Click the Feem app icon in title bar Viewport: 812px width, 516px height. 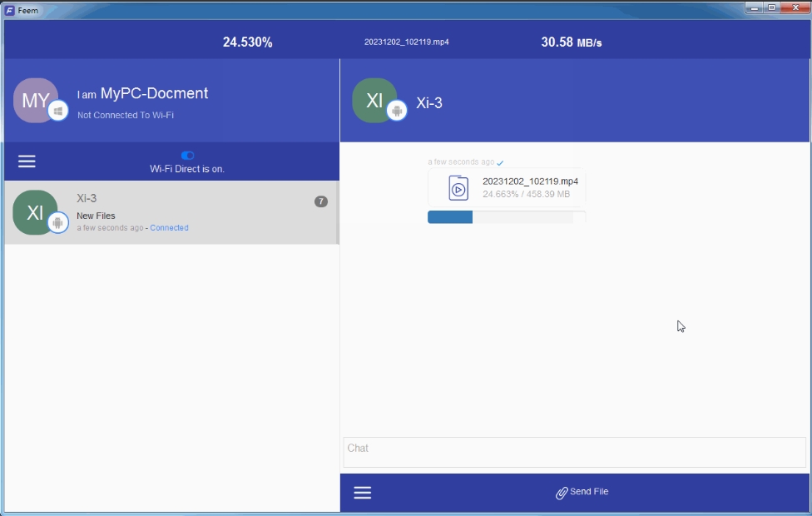tap(10, 10)
